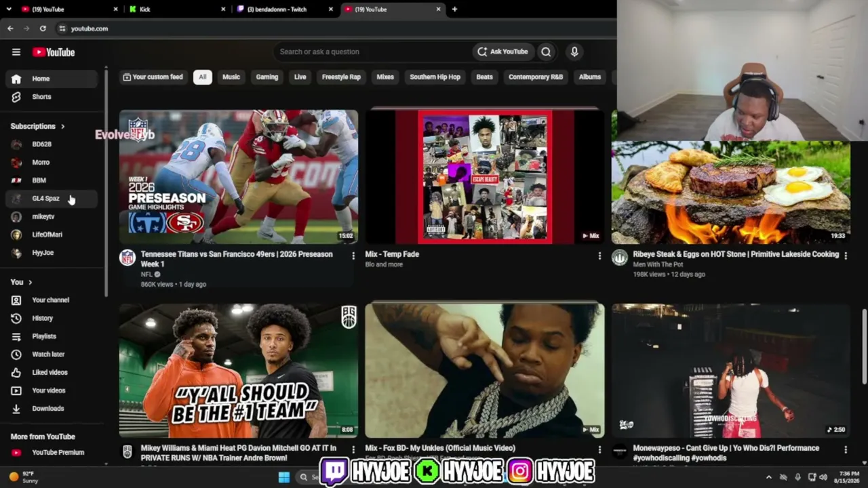Viewport: 868px width, 488px height.
Task: Open the network icon in the system tray
Action: (812, 477)
